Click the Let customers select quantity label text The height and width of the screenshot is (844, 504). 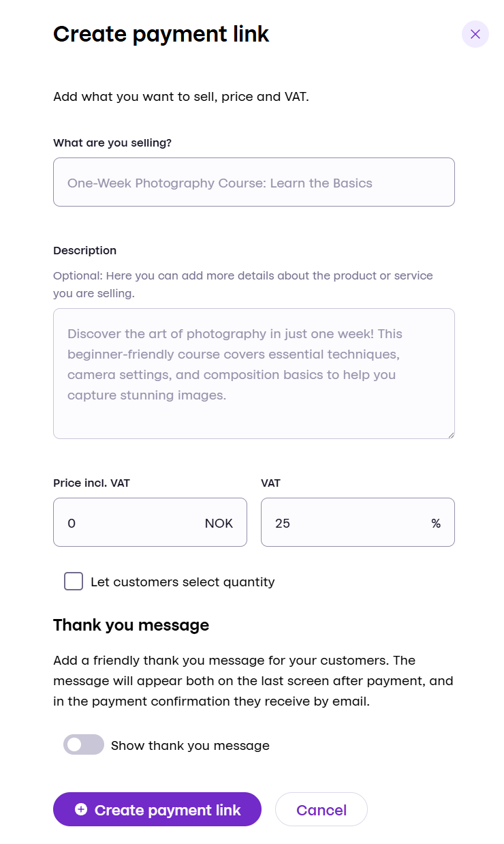(183, 582)
